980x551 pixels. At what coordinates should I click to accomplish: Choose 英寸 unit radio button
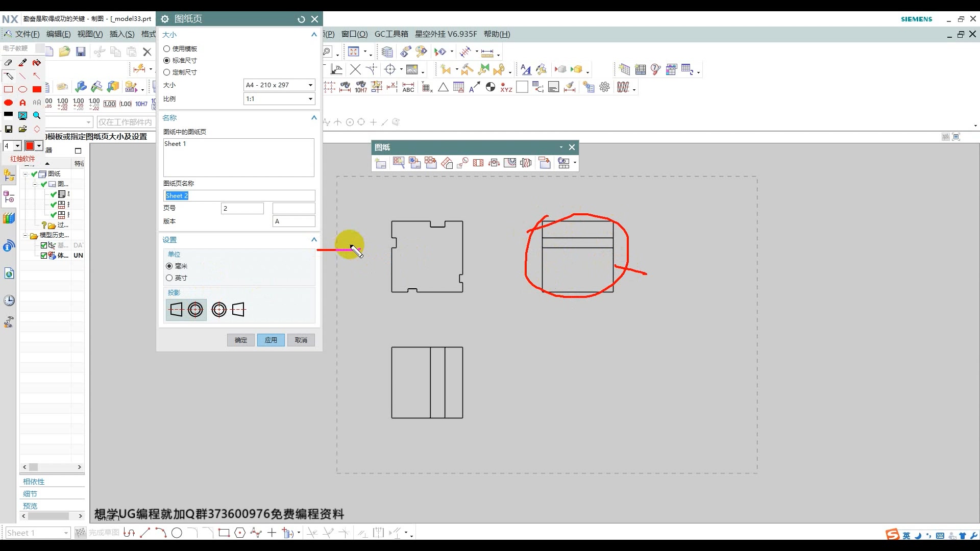[169, 278]
